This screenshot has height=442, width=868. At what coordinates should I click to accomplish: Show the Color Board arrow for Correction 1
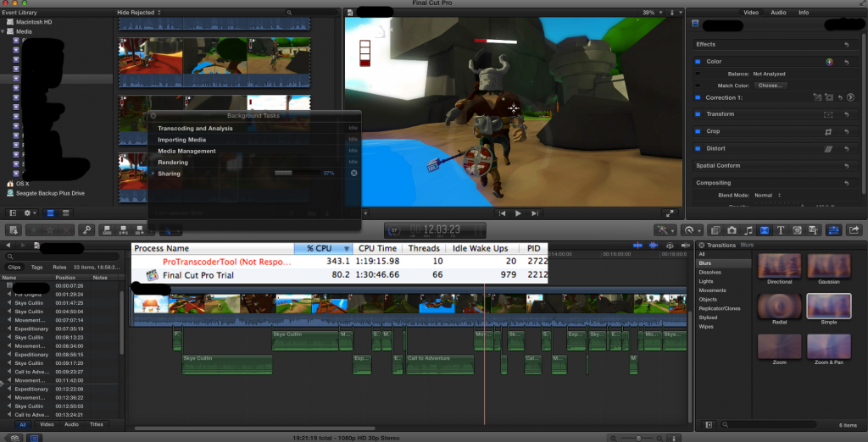point(850,97)
